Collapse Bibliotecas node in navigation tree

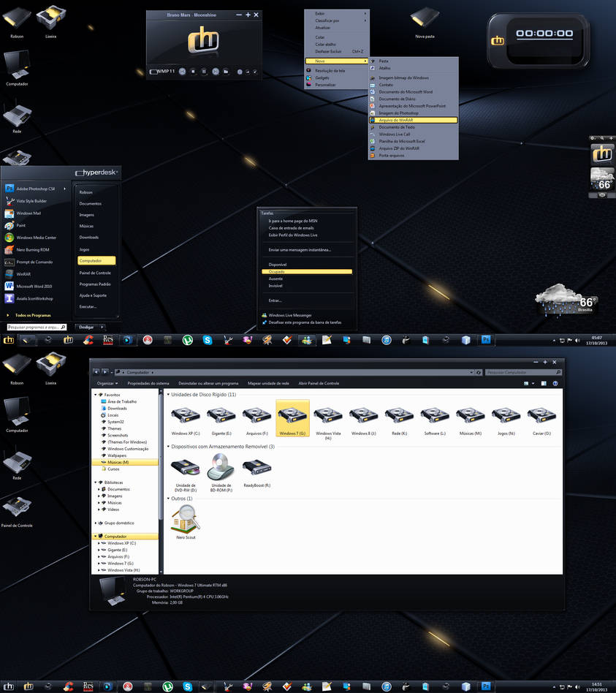tap(96, 482)
